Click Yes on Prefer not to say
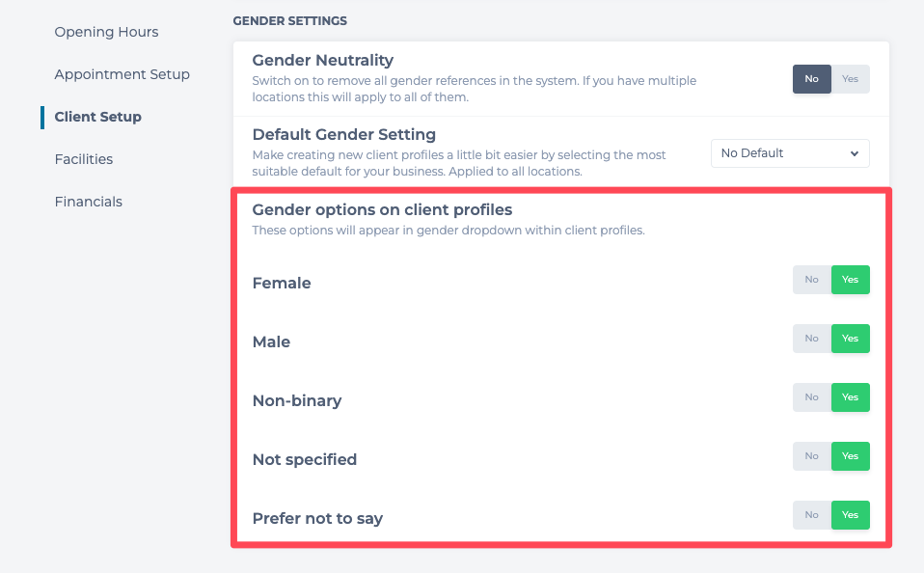This screenshot has width=924, height=573. pos(850,515)
